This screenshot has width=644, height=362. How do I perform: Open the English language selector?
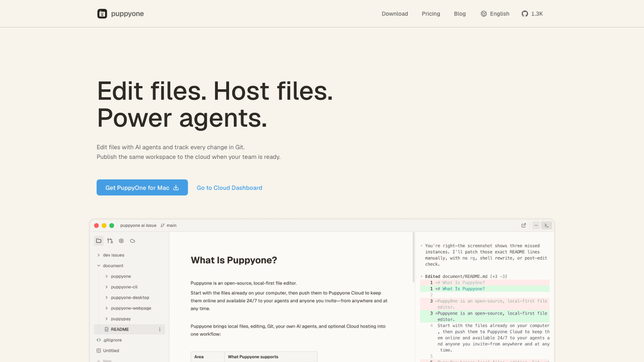495,14
